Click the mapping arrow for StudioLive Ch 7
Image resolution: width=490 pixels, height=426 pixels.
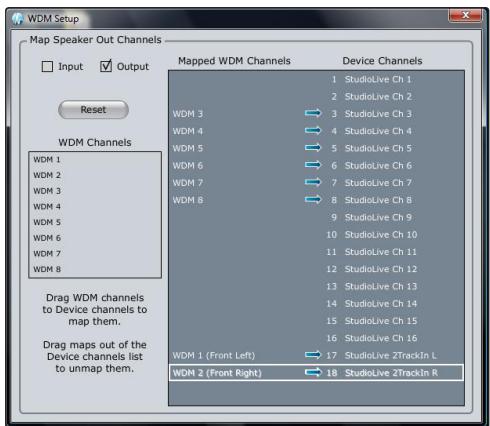[313, 182]
